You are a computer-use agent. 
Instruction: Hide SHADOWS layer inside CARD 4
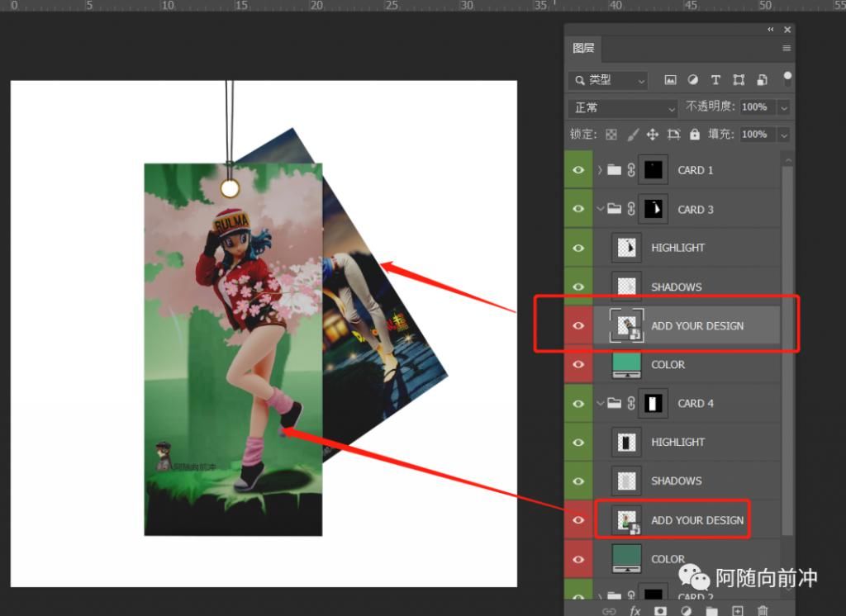click(578, 481)
